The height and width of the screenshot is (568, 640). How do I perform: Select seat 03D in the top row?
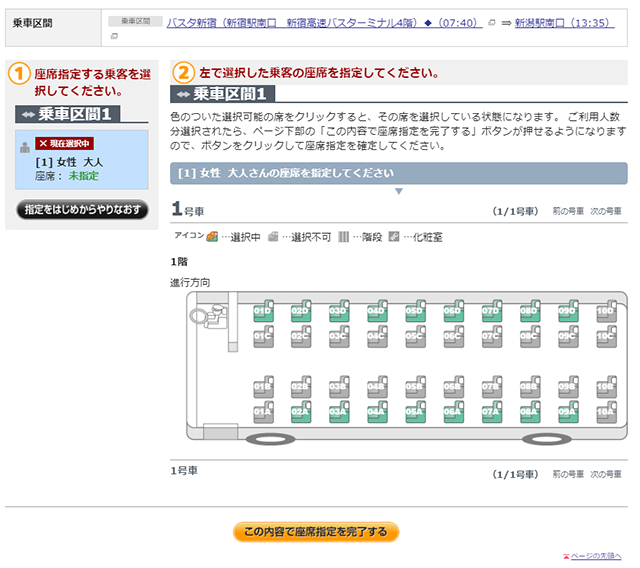339,313
